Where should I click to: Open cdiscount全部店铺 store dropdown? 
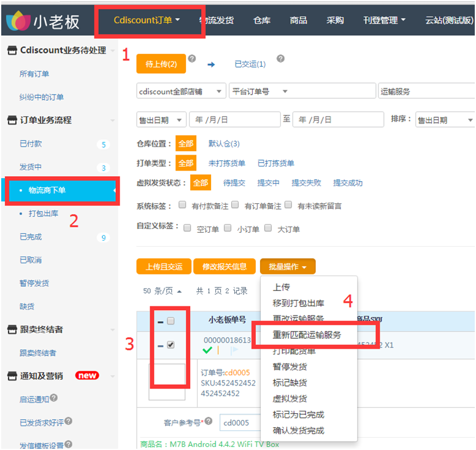tap(181, 91)
